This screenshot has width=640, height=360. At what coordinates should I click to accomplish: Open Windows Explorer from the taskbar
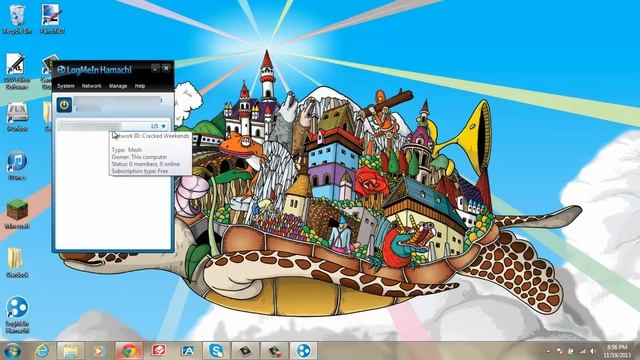click(71, 351)
